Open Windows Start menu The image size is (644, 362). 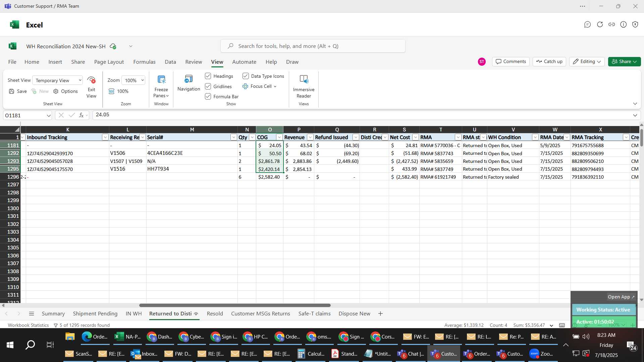pyautogui.click(x=10, y=345)
